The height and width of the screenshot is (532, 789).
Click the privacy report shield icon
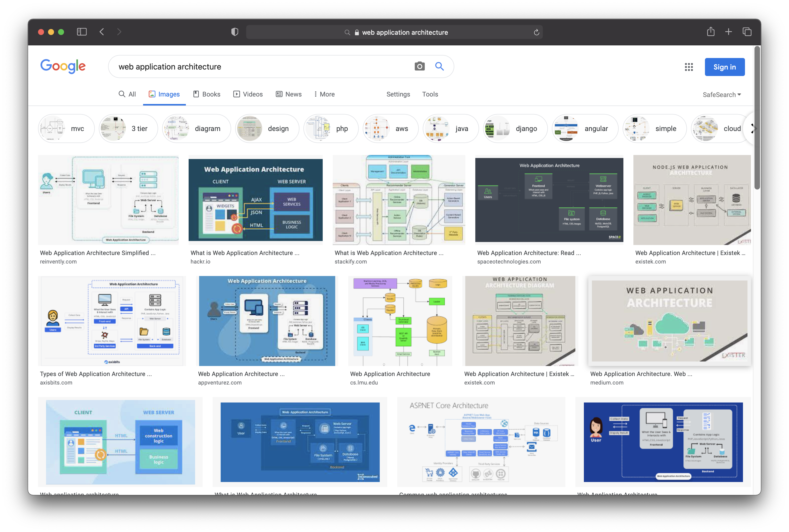pos(235,32)
